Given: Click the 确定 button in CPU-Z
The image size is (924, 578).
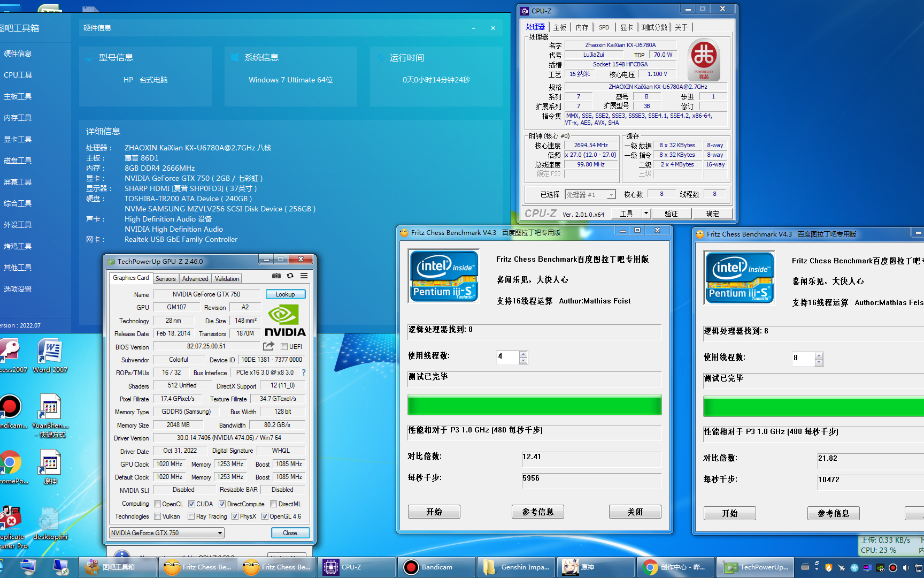Looking at the screenshot, I should [x=712, y=214].
